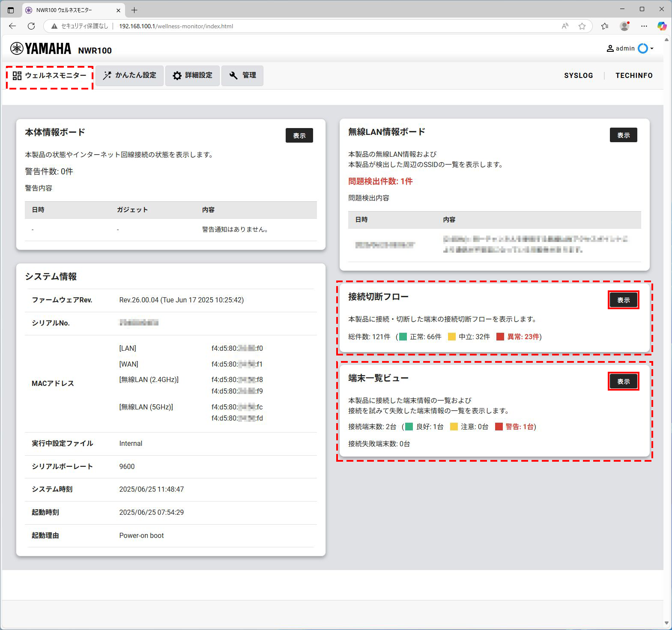This screenshot has width=672, height=630.
Task: Click the dashboard grid icon on ウェルネスモニター
Action: coord(17,76)
